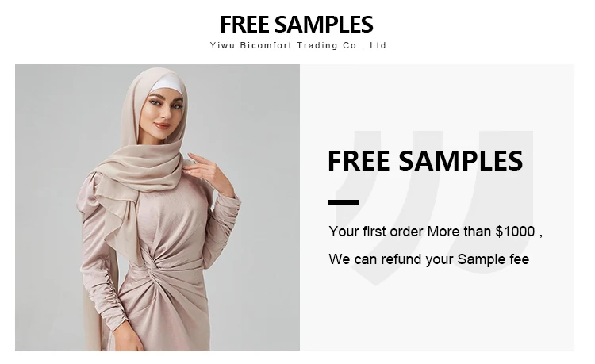Select the Yiwu Bicomfort Trading Co., Ltd subtitle

297,45
